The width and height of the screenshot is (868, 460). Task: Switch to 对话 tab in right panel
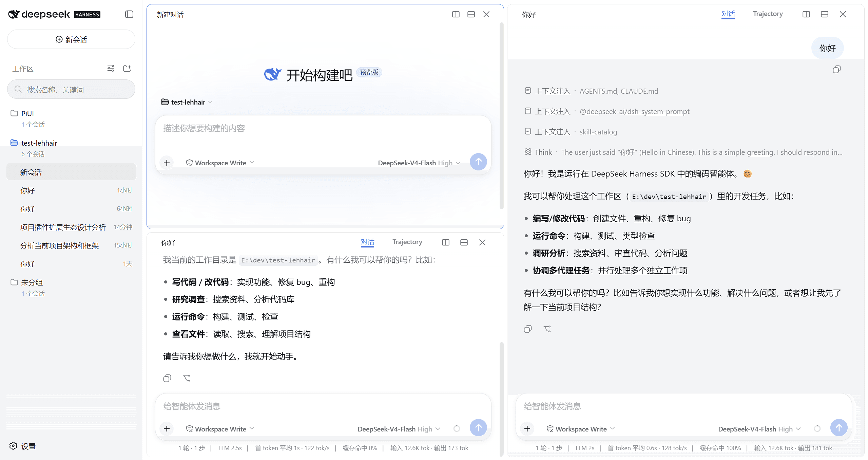pos(728,14)
